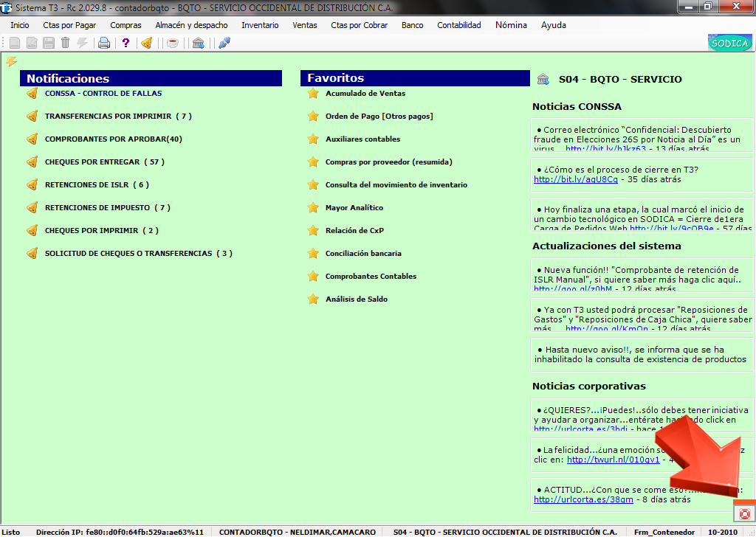The width and height of the screenshot is (756, 537).
Task: Click the Noticias corporativas heading
Action: click(x=588, y=386)
